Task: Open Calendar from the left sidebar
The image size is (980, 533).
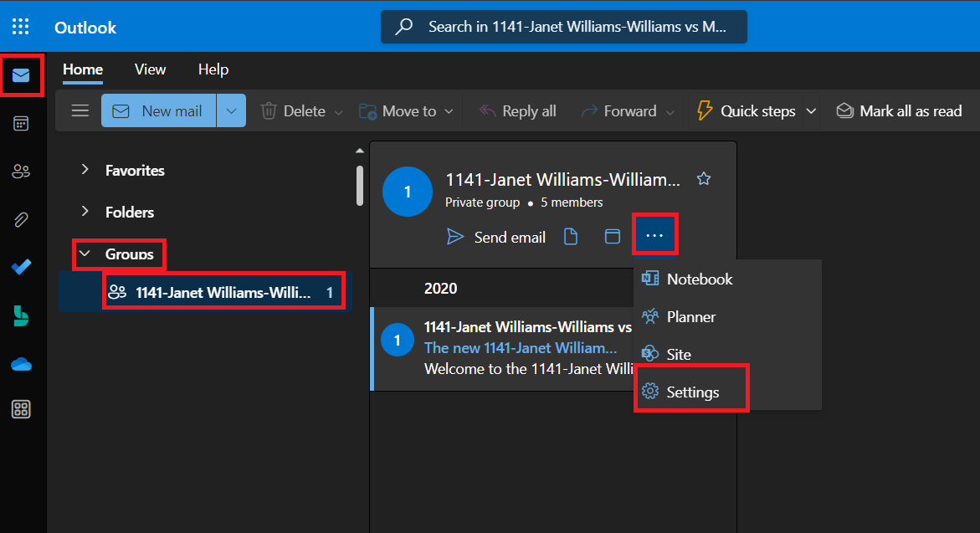Action: pyautogui.click(x=21, y=124)
